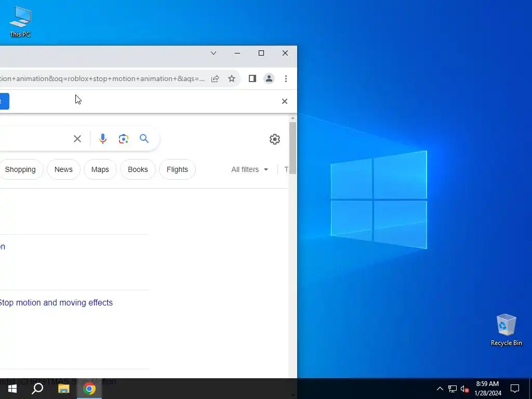Open File Explorer from taskbar
The height and width of the screenshot is (399, 532).
(63, 389)
